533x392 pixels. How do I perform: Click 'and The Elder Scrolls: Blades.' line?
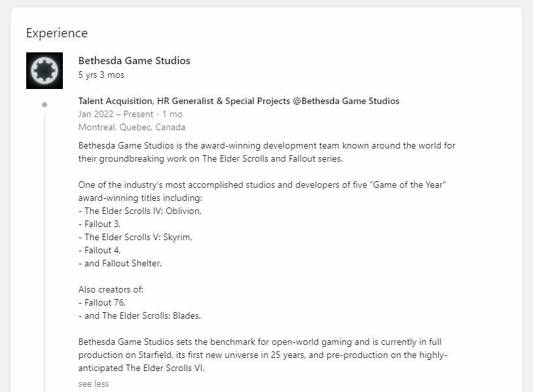click(x=139, y=315)
